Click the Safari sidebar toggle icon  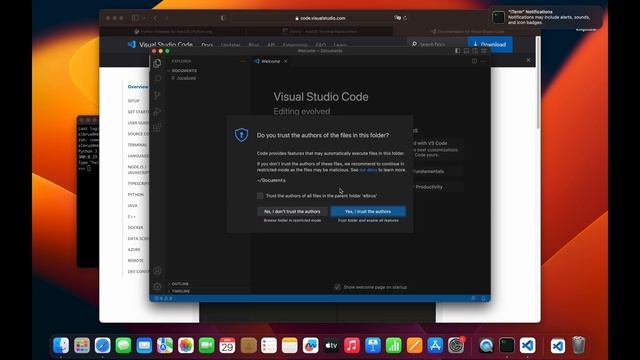135,18
